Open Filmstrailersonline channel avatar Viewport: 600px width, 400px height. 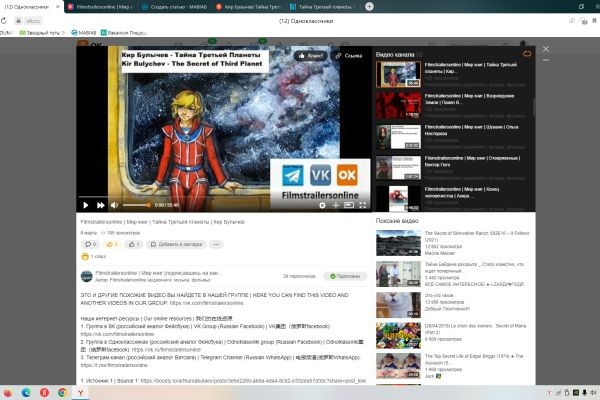click(x=86, y=276)
